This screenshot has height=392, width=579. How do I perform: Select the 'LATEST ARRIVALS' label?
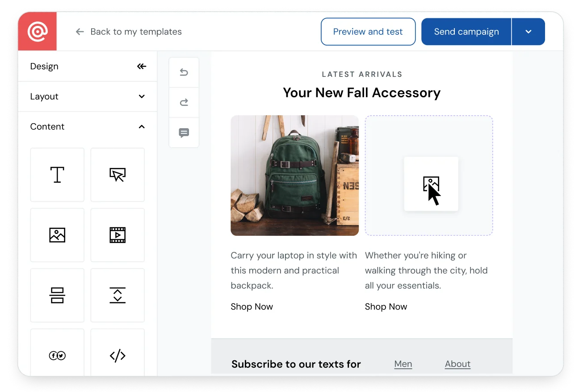coord(362,75)
